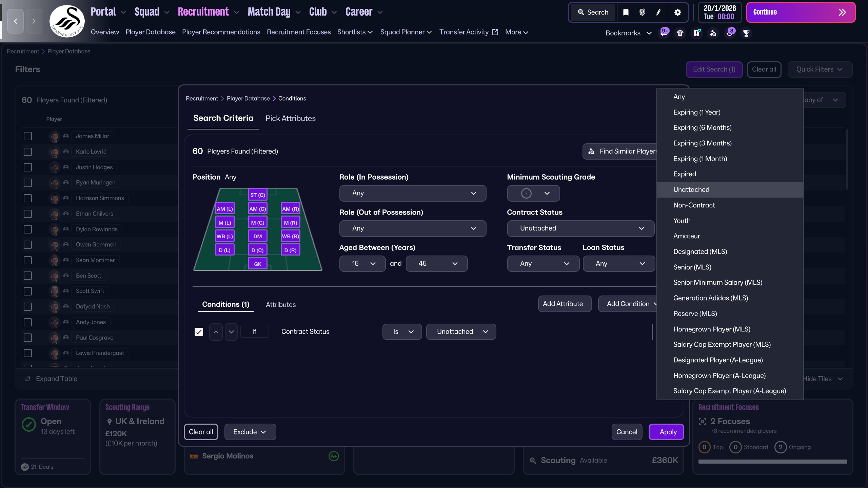Click the Add Attribute button
Screen dimensions: 868x488
point(563,304)
